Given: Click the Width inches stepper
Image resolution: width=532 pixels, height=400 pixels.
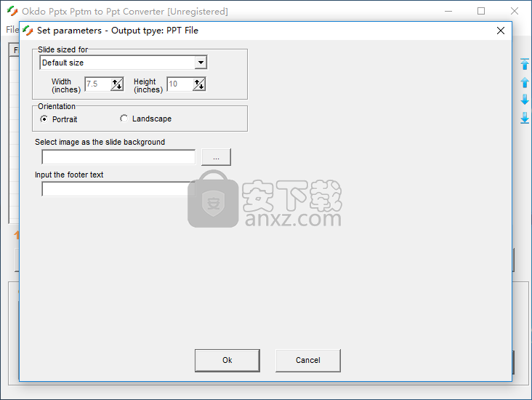Looking at the screenshot, I should [117, 84].
